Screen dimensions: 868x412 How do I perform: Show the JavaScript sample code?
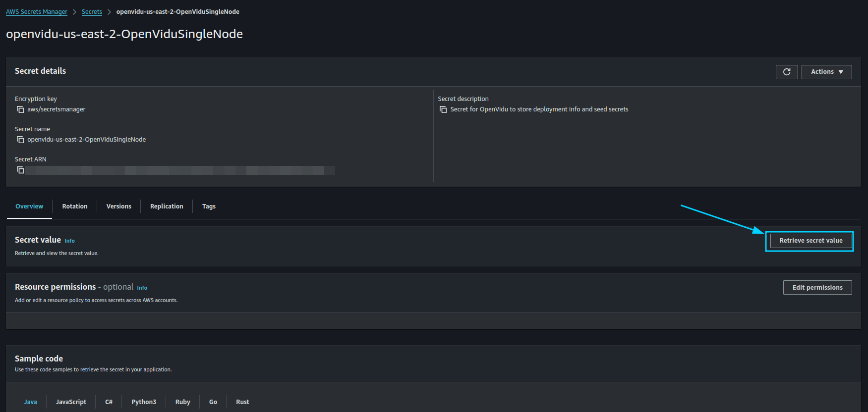pyautogui.click(x=71, y=402)
